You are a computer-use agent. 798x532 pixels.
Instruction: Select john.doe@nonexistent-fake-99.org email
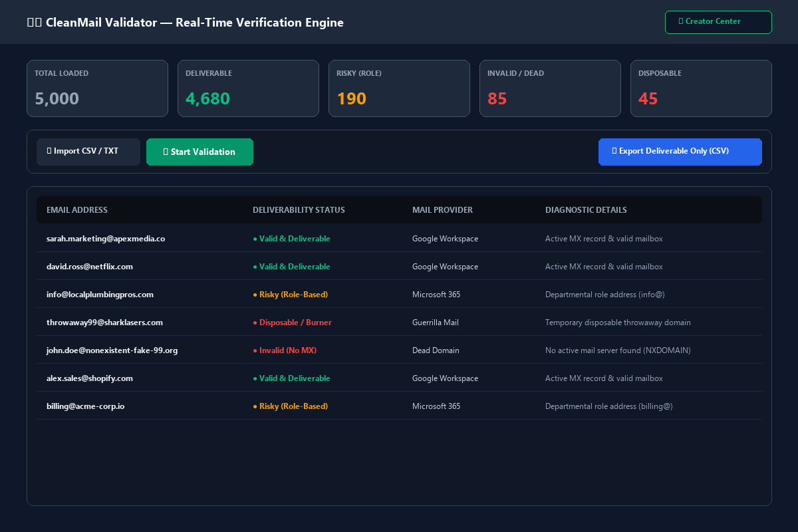tap(112, 350)
